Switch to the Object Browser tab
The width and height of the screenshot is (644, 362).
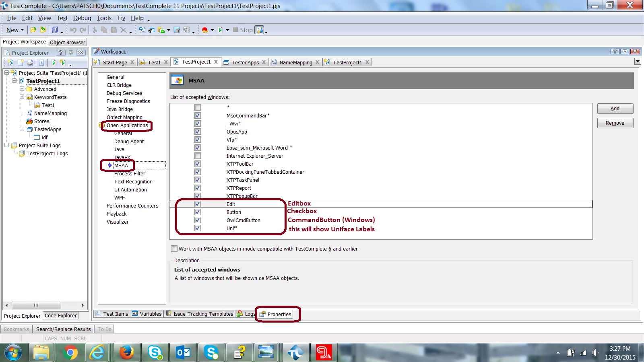[x=68, y=42]
